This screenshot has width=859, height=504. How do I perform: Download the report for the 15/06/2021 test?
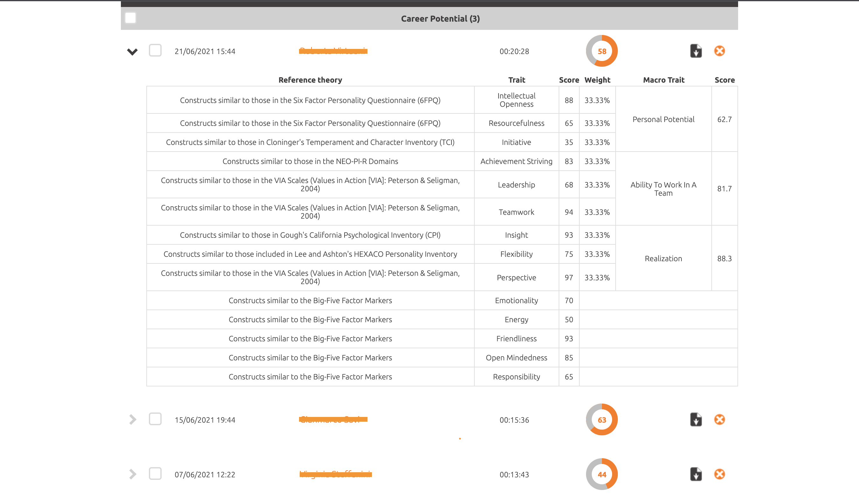(x=696, y=419)
